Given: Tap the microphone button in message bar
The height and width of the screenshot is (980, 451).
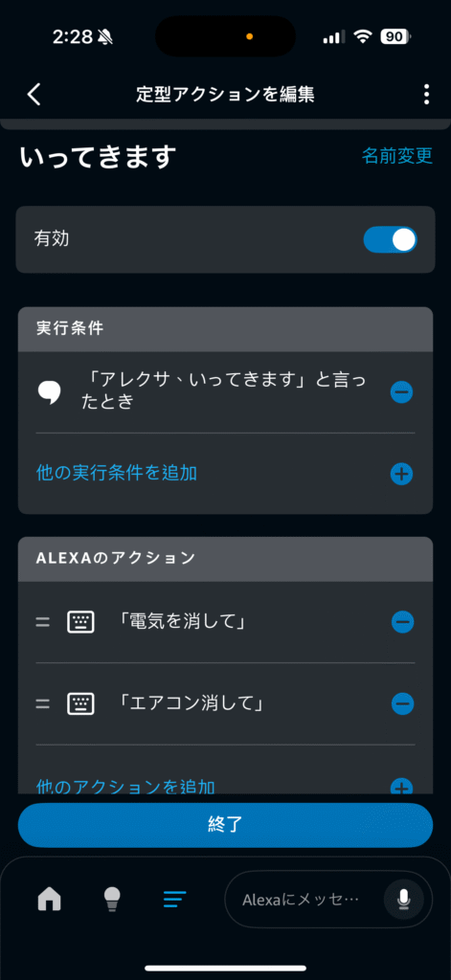Looking at the screenshot, I should click(x=403, y=900).
